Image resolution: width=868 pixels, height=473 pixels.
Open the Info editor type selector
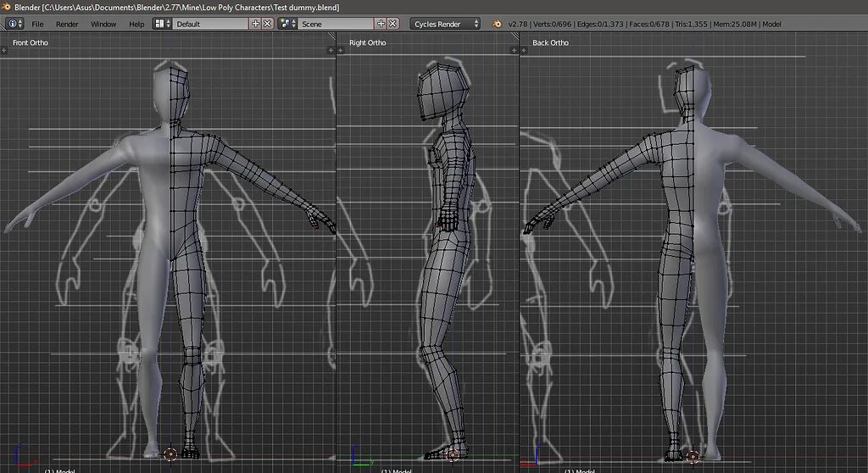(x=15, y=24)
